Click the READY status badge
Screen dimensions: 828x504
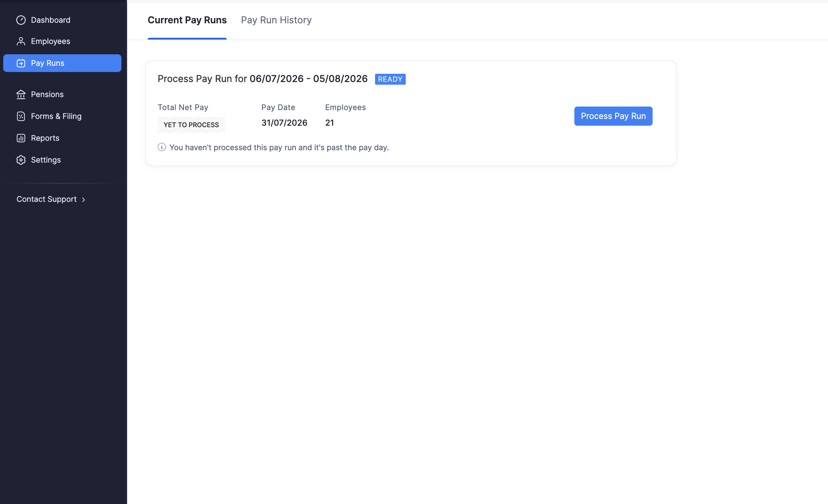[x=390, y=79]
